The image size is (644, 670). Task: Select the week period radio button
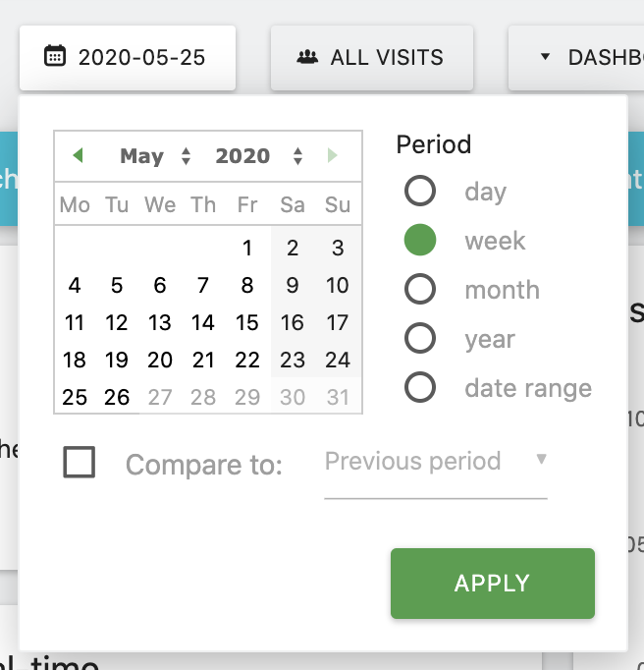click(420, 241)
